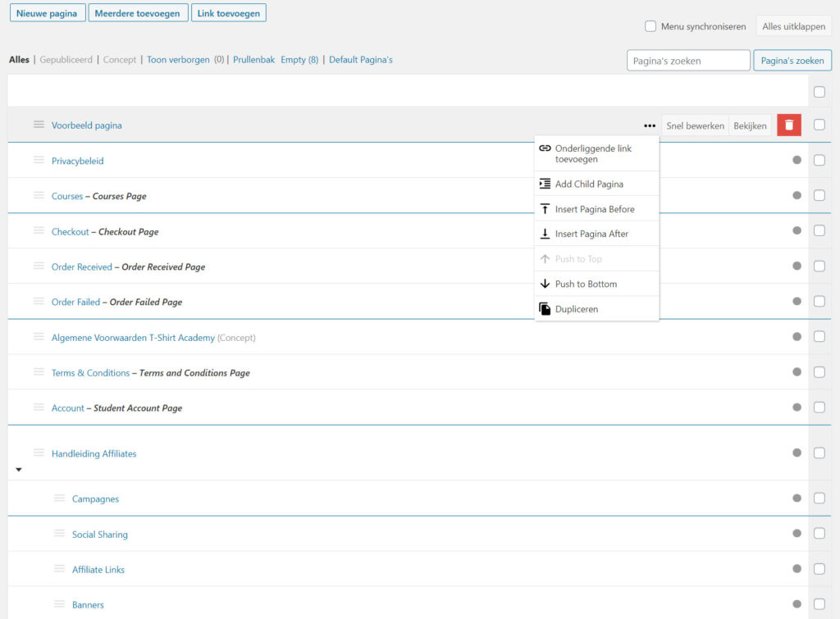Click the drag handle next to Account
This screenshot has width=840, height=619.
[39, 407]
